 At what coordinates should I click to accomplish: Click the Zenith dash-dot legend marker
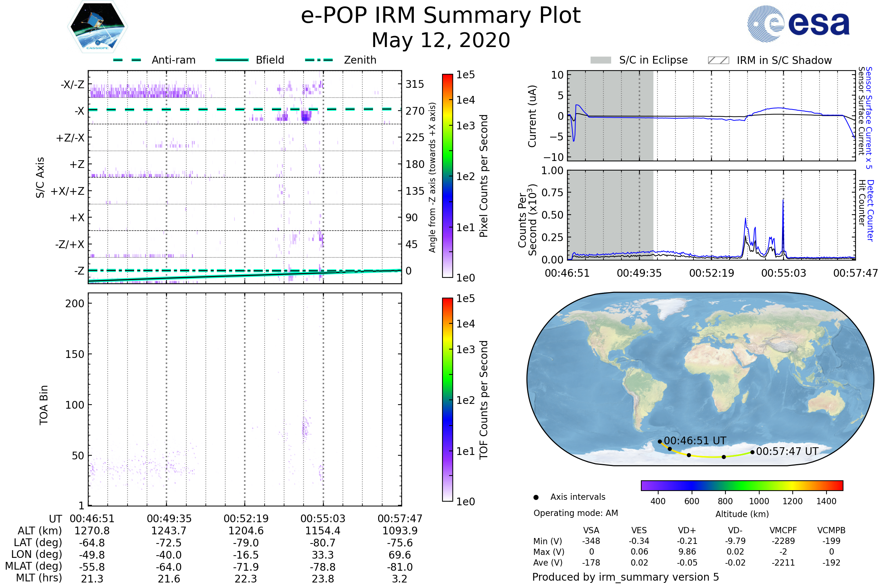point(319,60)
